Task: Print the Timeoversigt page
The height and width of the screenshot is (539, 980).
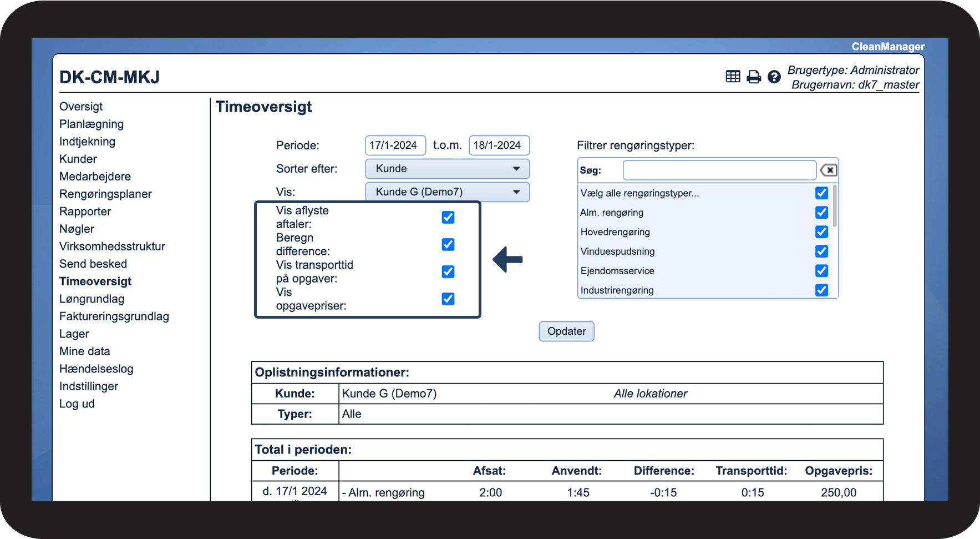Action: click(x=754, y=77)
